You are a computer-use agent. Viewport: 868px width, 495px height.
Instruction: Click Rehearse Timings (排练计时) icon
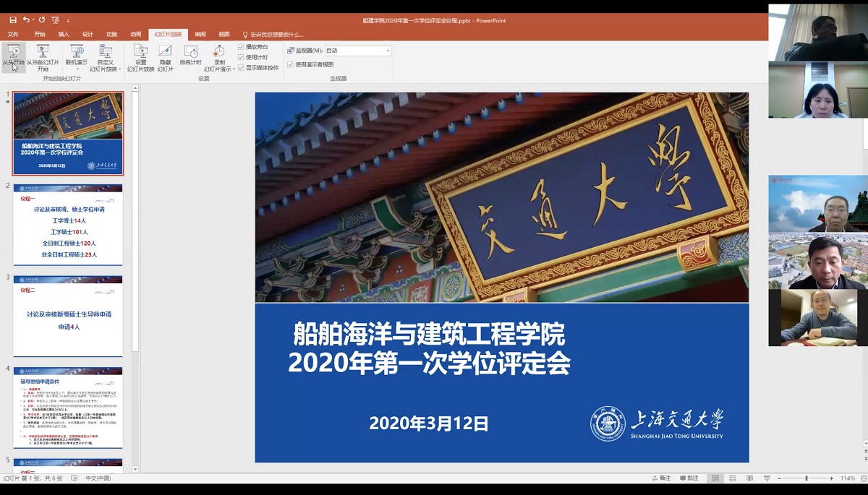[191, 56]
